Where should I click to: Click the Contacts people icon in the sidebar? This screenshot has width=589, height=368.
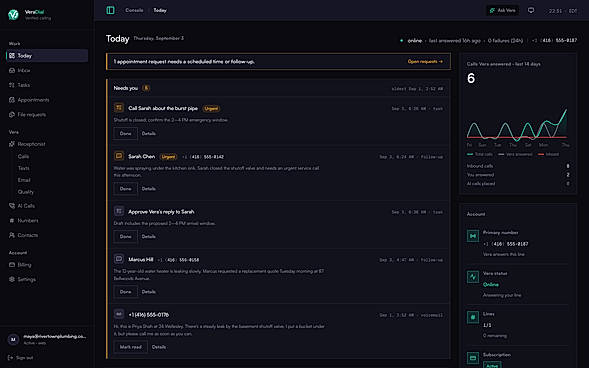pos(12,235)
